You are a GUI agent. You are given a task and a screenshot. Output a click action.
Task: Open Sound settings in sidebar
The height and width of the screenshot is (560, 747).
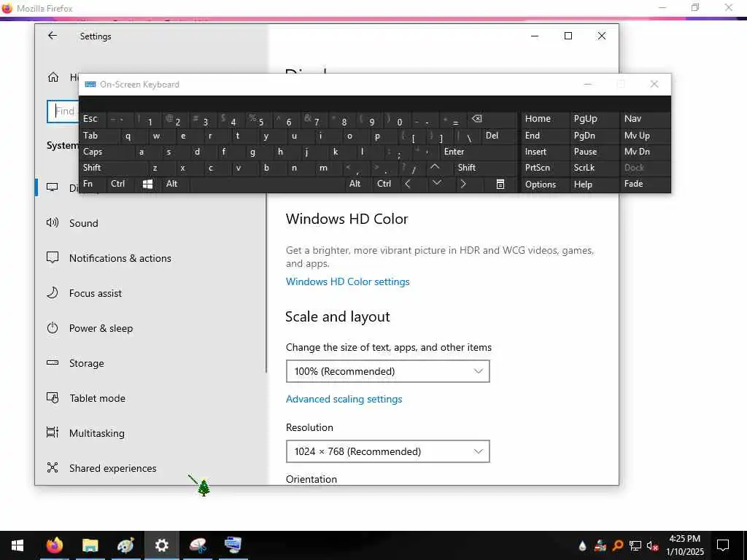(83, 223)
